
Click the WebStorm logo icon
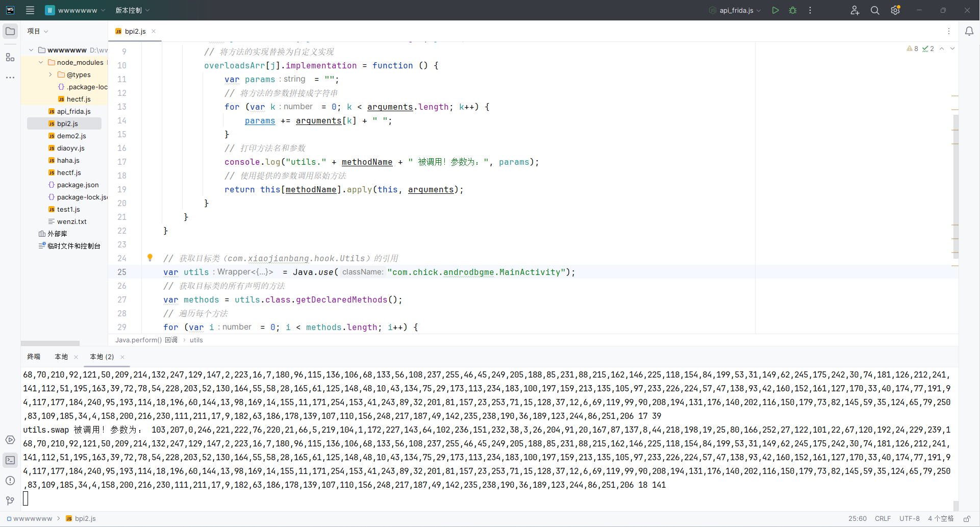[10, 10]
